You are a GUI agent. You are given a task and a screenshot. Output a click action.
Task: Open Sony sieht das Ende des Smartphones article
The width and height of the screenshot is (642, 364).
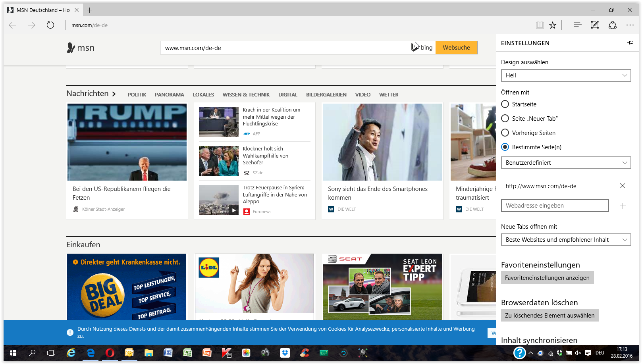point(378,193)
